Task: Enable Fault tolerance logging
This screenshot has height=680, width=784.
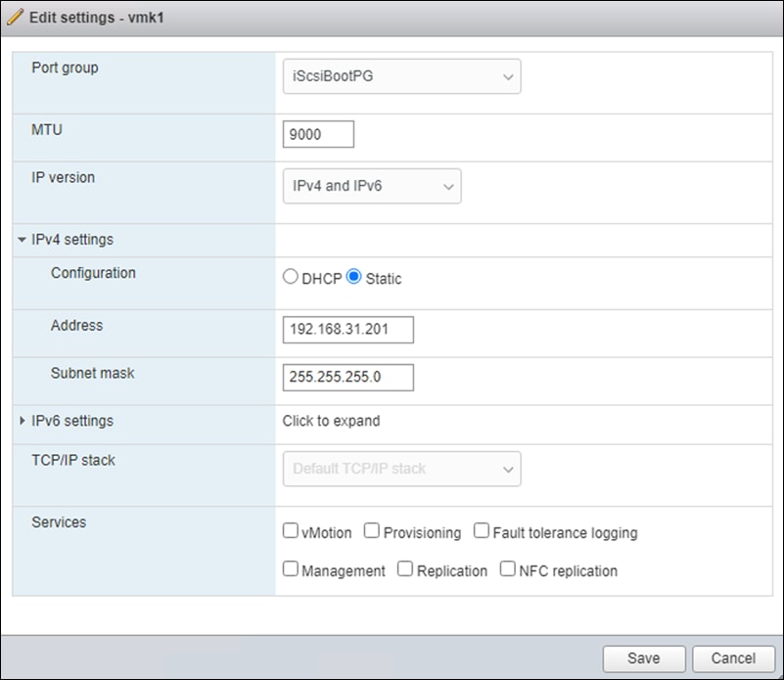Action: [x=481, y=530]
